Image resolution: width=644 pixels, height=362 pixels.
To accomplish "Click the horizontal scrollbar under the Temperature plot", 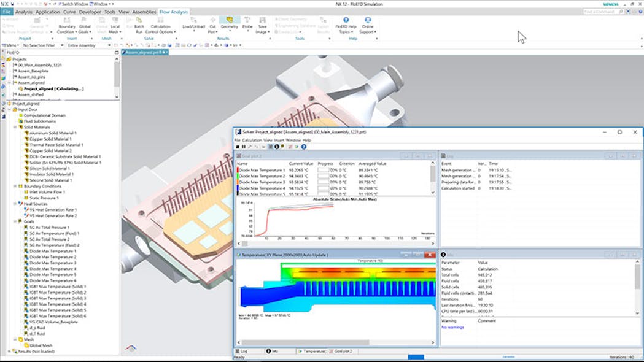I will [336, 342].
